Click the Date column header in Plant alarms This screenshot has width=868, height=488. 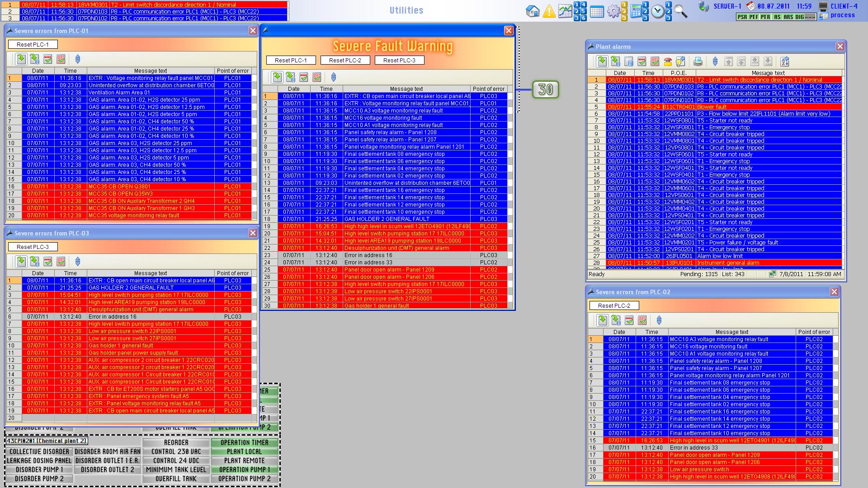[x=619, y=73]
